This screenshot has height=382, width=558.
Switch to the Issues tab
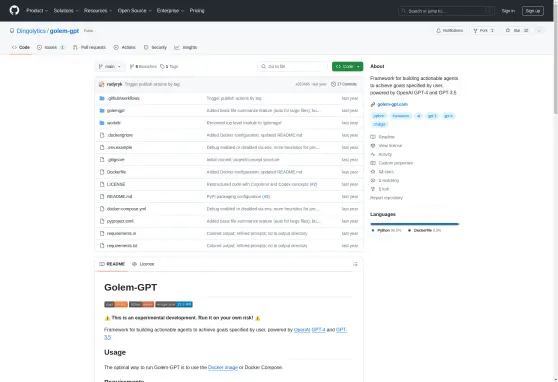[51, 47]
